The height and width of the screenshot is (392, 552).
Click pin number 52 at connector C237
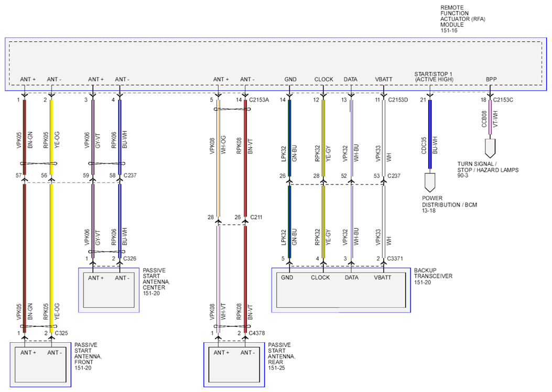click(344, 176)
